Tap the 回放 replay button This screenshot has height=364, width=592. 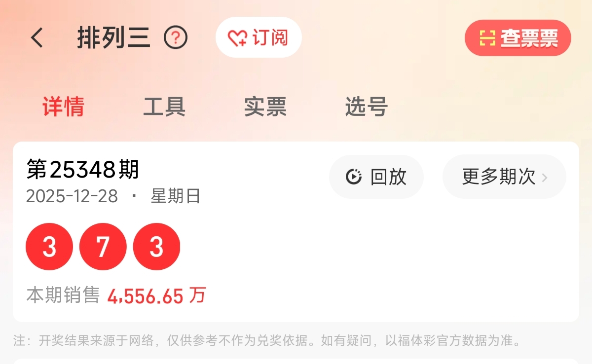click(376, 177)
